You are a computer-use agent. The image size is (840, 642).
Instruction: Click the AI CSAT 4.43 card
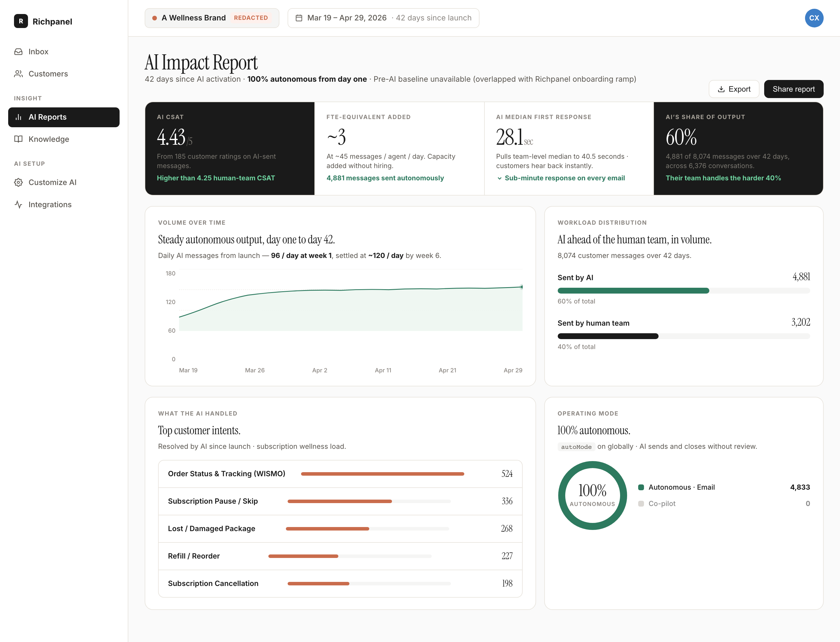coord(230,148)
